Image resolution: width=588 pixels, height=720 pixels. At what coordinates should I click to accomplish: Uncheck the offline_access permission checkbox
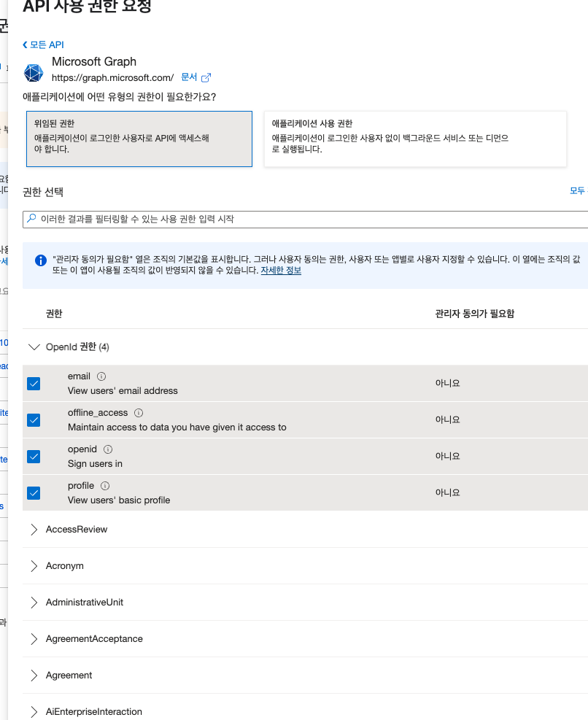pyautogui.click(x=34, y=419)
